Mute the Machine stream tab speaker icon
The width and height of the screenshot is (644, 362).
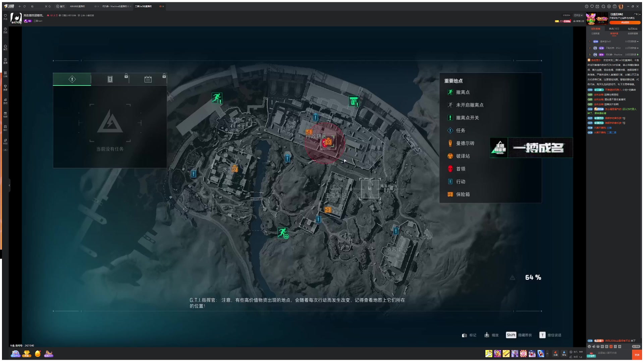pyautogui.click(x=128, y=6)
